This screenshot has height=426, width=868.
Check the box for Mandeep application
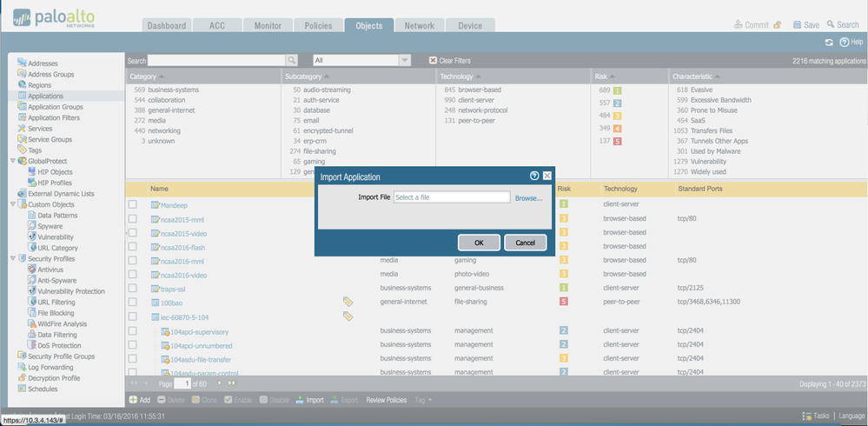pyautogui.click(x=133, y=205)
